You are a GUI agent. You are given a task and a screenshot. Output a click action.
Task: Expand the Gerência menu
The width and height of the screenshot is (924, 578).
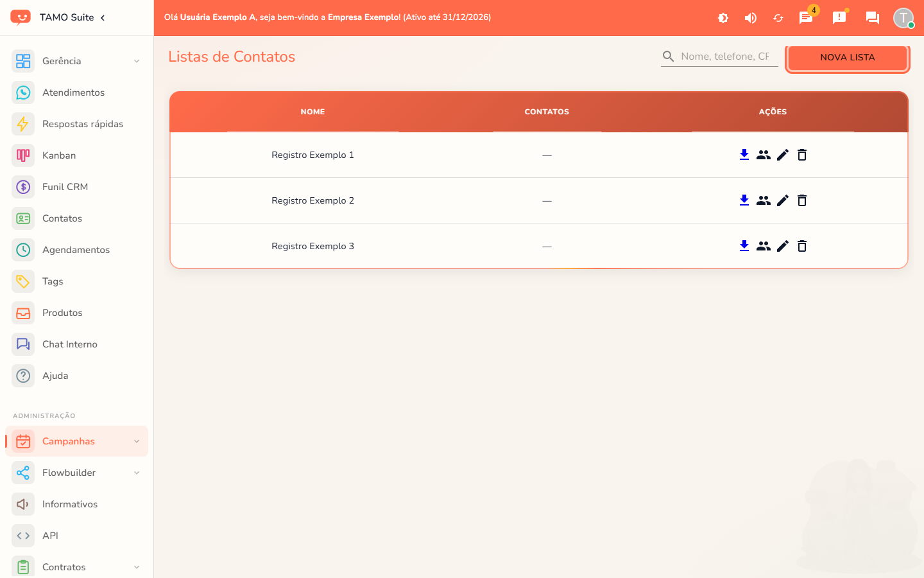pyautogui.click(x=77, y=61)
